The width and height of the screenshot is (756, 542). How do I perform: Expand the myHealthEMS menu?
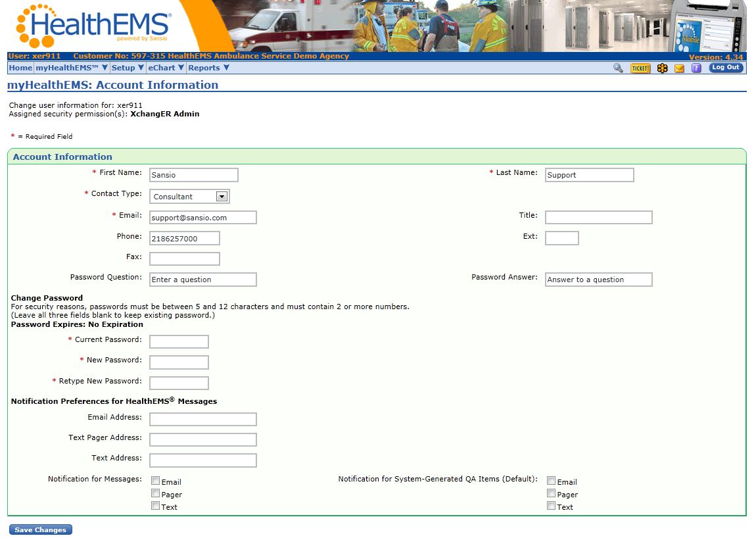point(72,68)
